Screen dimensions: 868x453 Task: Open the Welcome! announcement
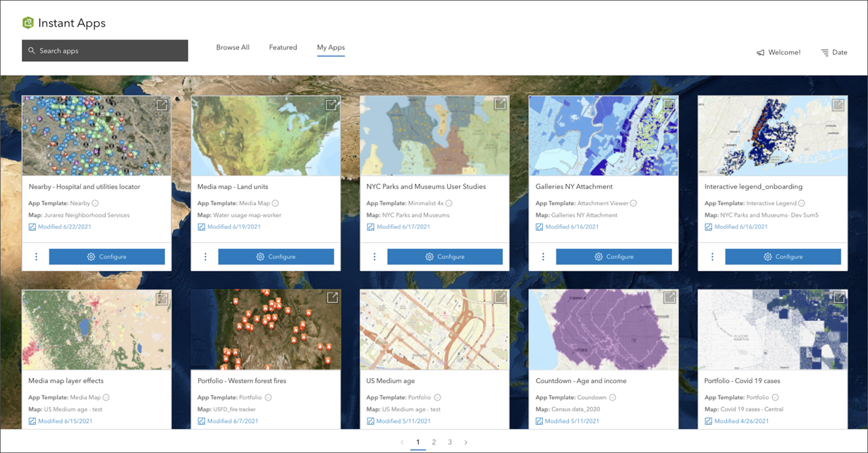click(x=778, y=52)
